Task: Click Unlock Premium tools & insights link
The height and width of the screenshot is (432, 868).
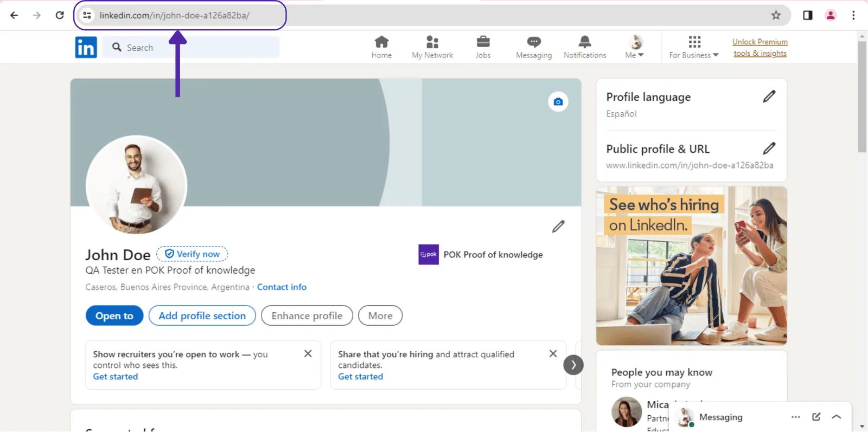Action: [x=760, y=48]
